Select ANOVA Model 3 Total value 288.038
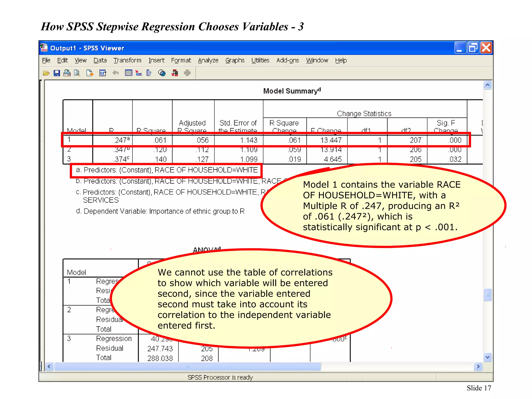 point(160,358)
